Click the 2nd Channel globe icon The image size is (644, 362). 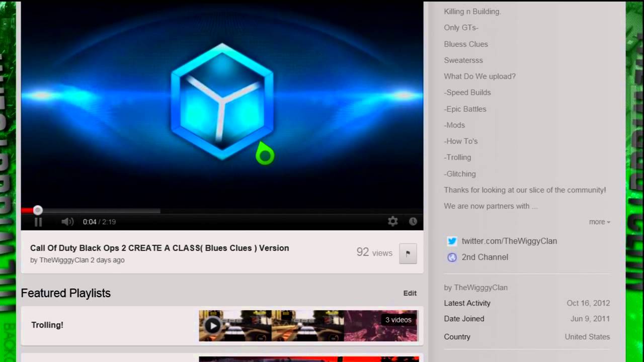[452, 257]
